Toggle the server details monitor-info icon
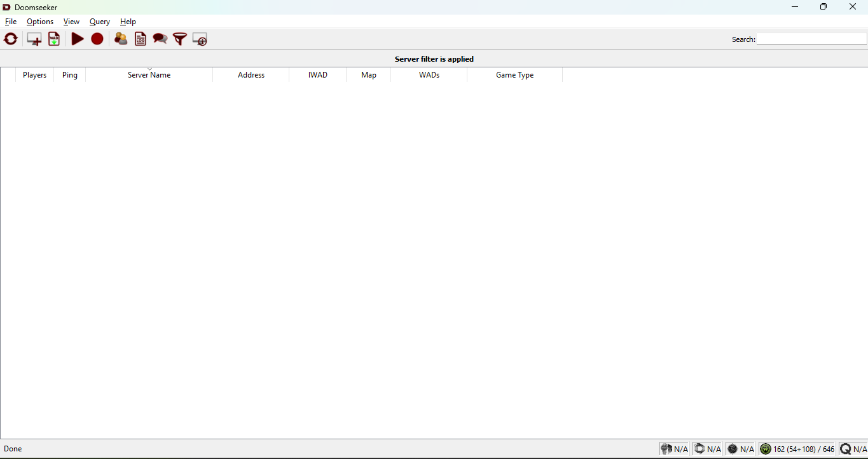The image size is (868, 459). (200, 39)
